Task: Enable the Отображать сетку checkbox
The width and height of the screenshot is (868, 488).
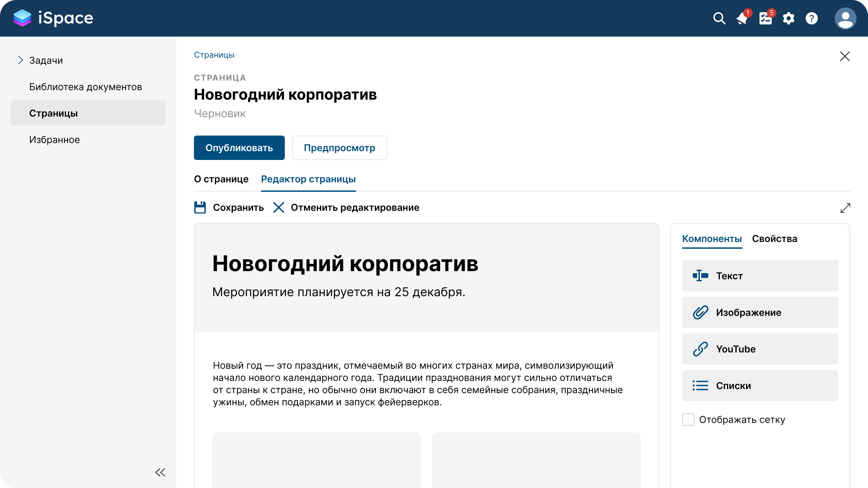Action: point(688,420)
